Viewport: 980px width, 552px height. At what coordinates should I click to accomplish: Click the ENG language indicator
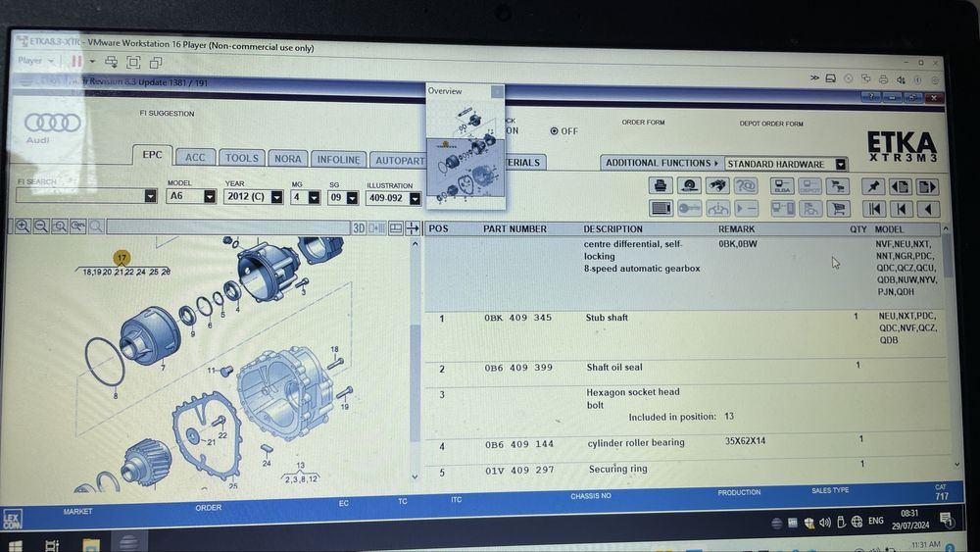click(x=875, y=520)
